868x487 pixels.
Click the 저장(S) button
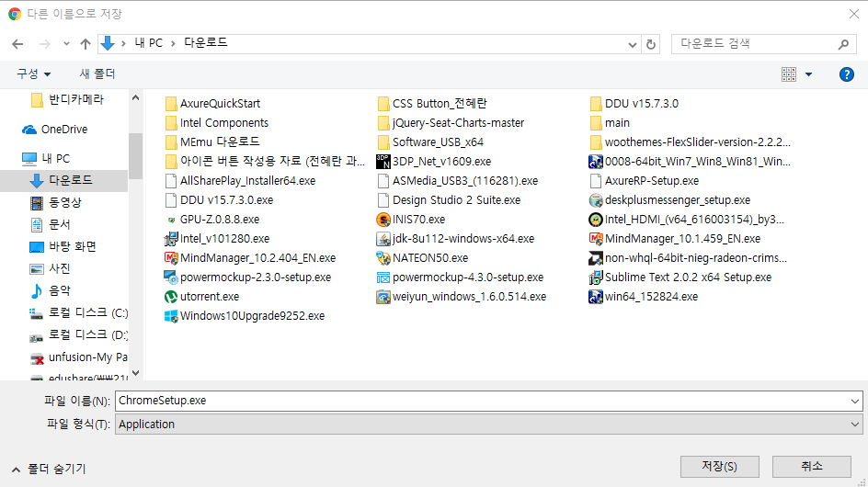(x=720, y=467)
